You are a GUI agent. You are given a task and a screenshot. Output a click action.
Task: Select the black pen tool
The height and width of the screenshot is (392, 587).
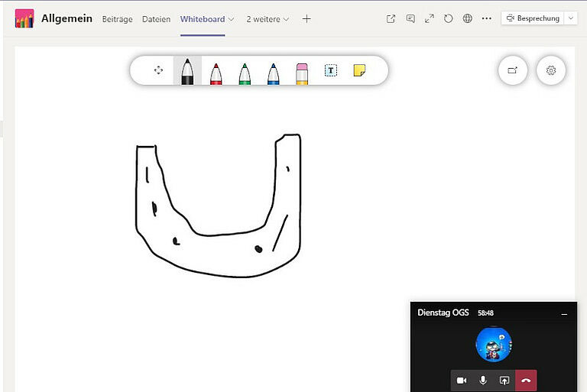click(x=187, y=71)
